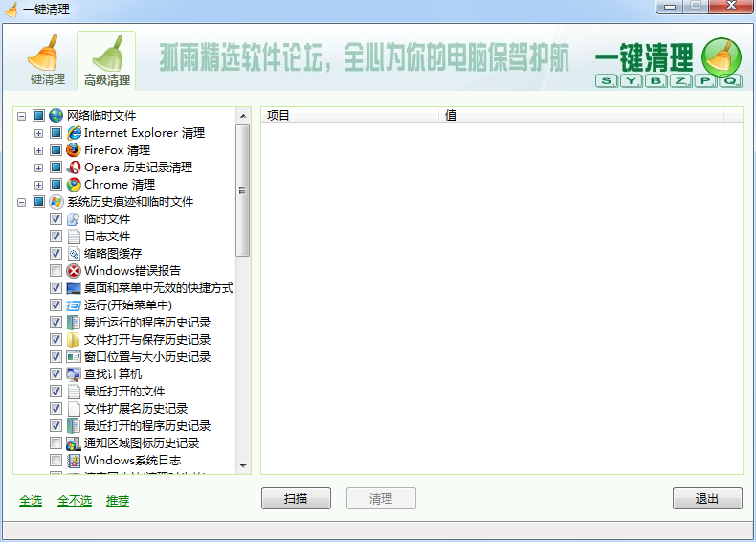Viewport: 756px width, 542px height.
Task: Toggle the 网络临时文件 group checkbox
Action: 38,115
